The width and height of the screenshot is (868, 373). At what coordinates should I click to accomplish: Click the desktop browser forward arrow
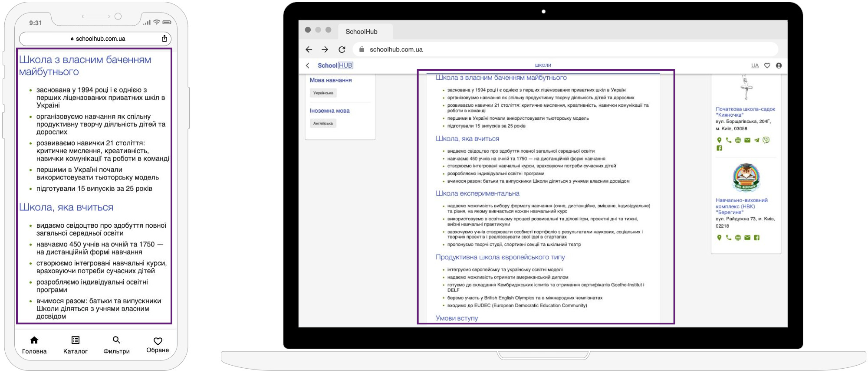pos(325,49)
